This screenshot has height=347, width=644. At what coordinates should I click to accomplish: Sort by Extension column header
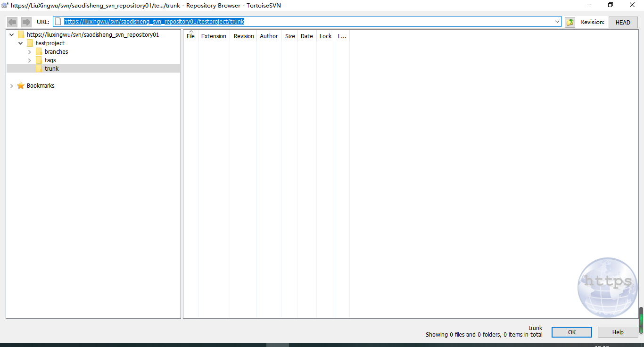pyautogui.click(x=214, y=36)
